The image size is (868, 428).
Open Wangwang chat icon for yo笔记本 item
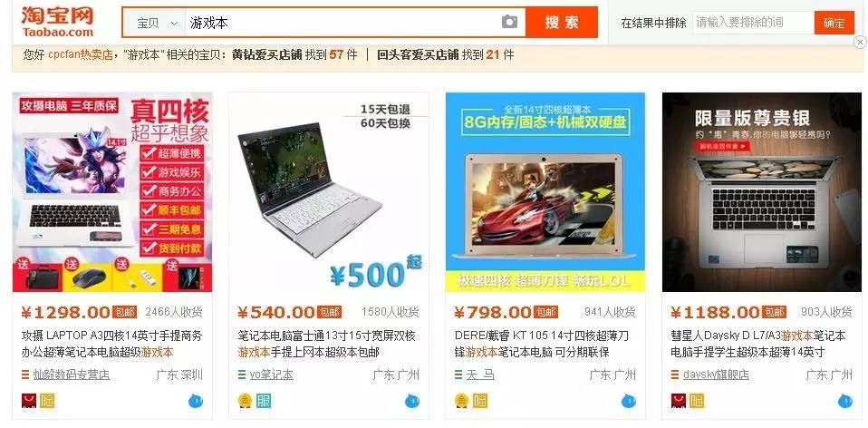tap(412, 400)
